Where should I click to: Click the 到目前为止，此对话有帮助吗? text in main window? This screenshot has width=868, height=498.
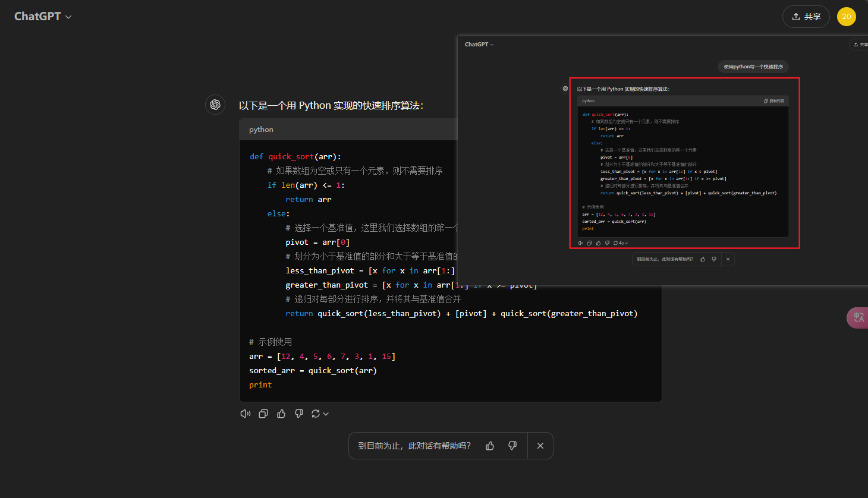pyautogui.click(x=414, y=446)
